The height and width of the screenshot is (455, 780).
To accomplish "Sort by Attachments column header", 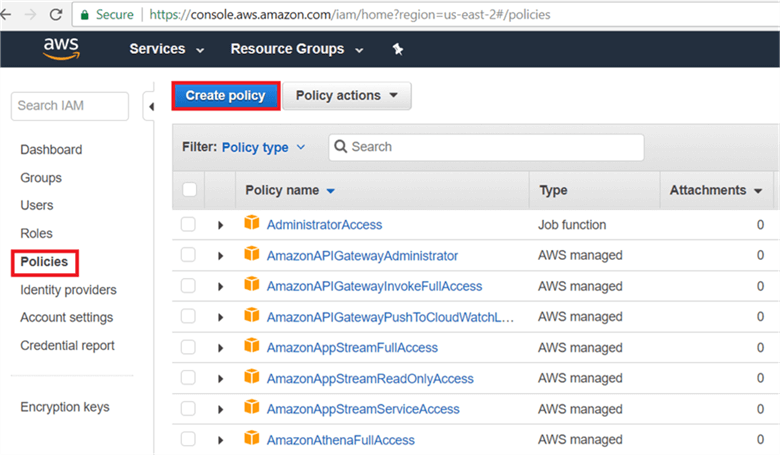I will pos(716,190).
